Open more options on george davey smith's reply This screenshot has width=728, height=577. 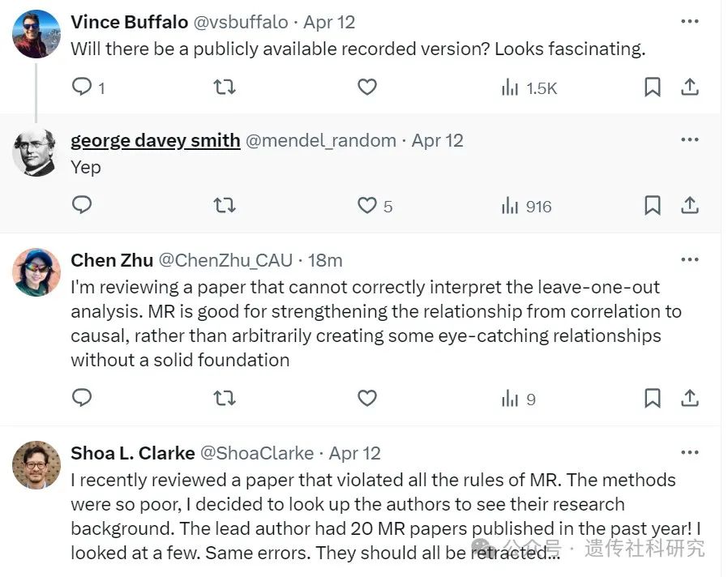(x=690, y=139)
